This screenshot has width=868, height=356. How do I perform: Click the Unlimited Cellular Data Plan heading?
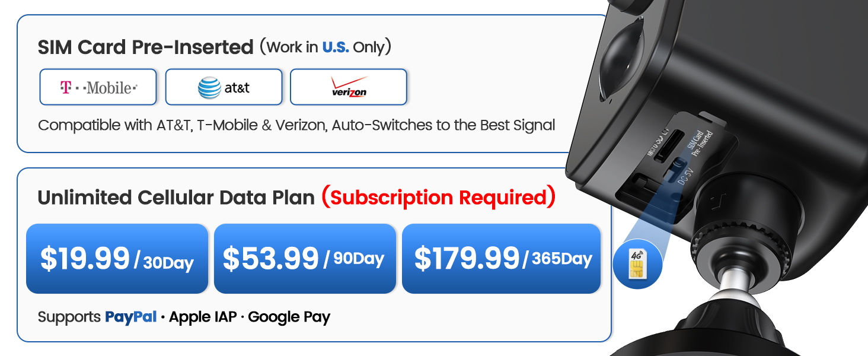[175, 198]
